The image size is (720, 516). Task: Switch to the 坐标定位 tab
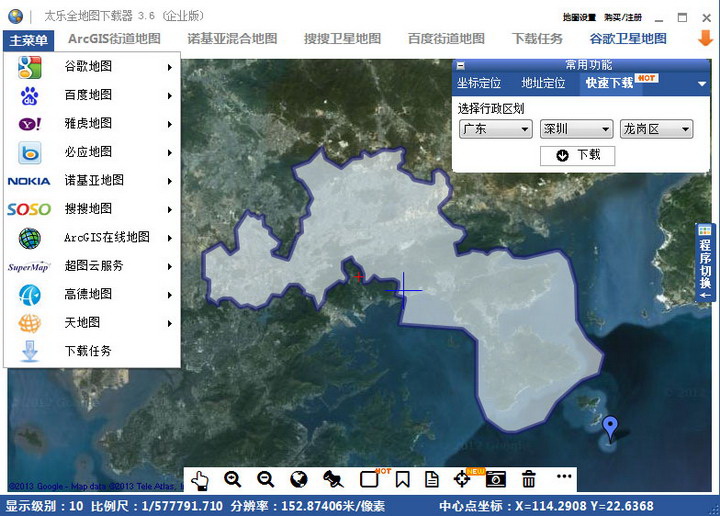pos(479,83)
